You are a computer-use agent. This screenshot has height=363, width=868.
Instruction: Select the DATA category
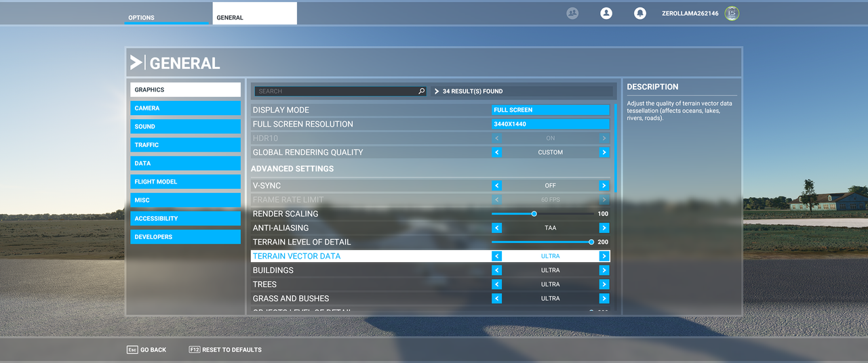185,163
